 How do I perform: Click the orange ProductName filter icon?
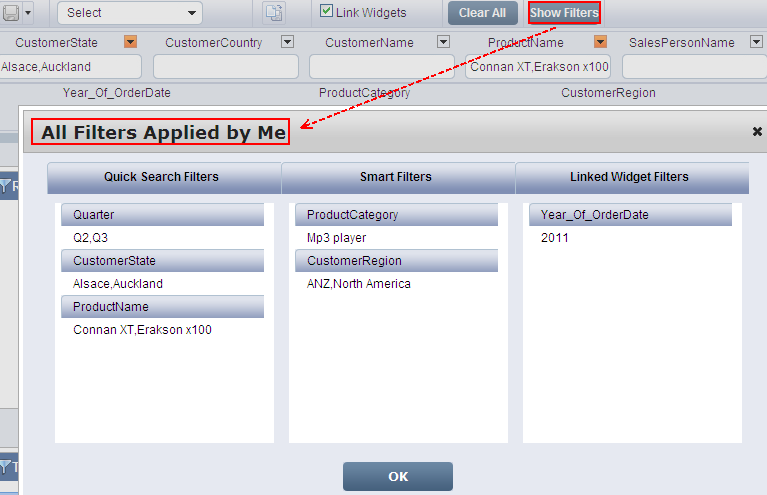coord(600,42)
